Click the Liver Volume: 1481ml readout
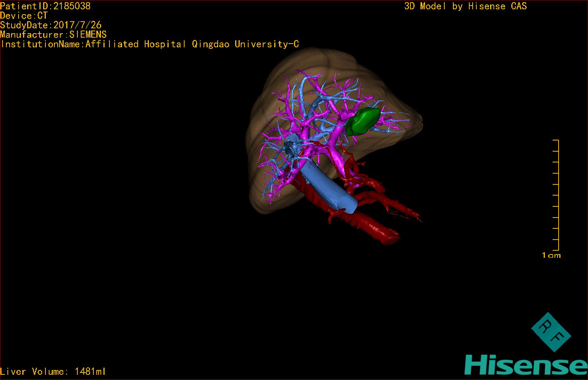588x380 pixels. (x=53, y=371)
